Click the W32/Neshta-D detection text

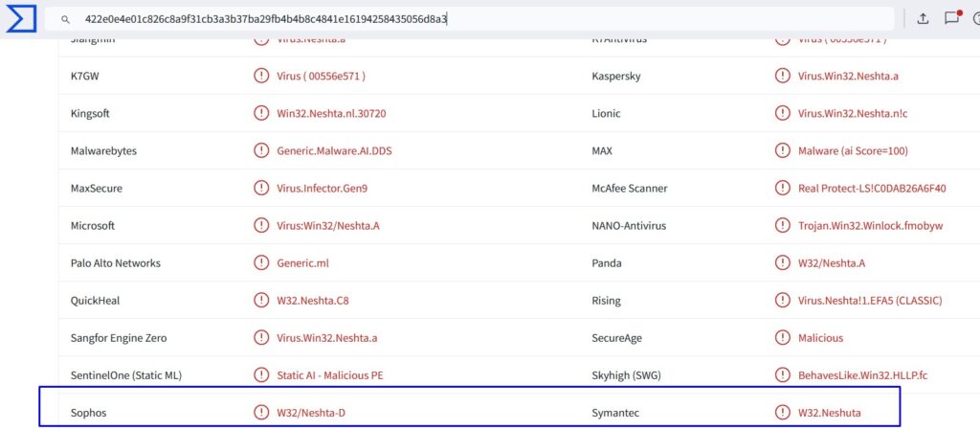click(x=311, y=413)
